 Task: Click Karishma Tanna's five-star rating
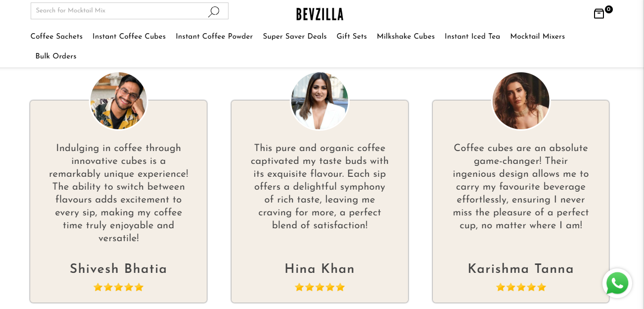coord(521,287)
